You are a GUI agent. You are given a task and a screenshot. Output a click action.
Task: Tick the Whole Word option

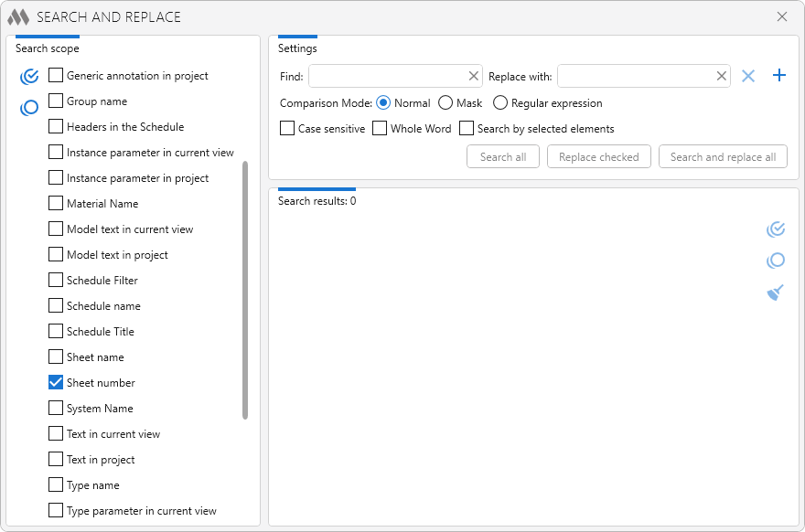pos(380,129)
